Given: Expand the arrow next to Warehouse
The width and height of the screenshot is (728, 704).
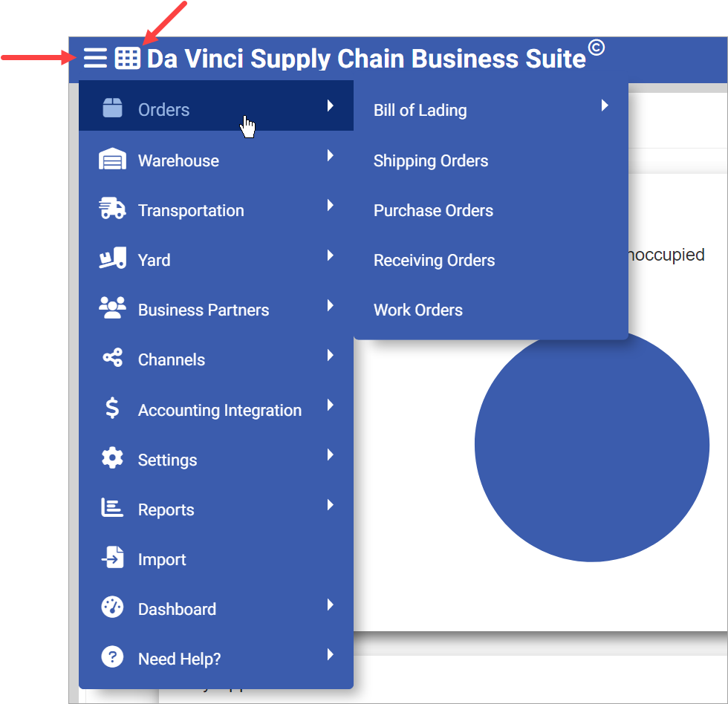Looking at the screenshot, I should pyautogui.click(x=331, y=156).
